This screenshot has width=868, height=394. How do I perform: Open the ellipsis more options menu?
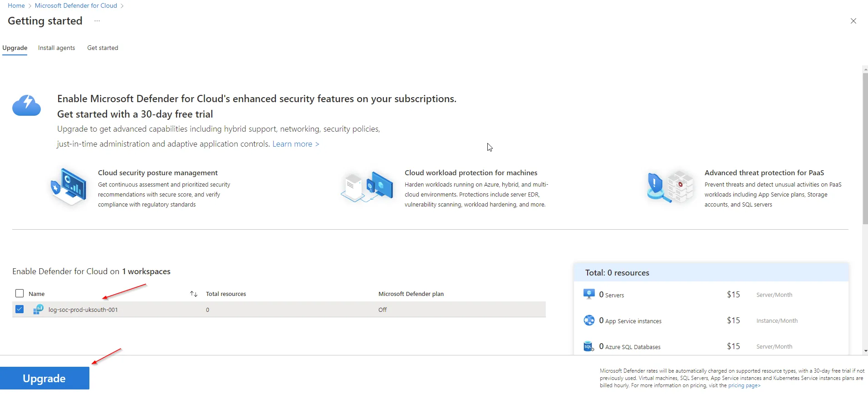tap(97, 21)
